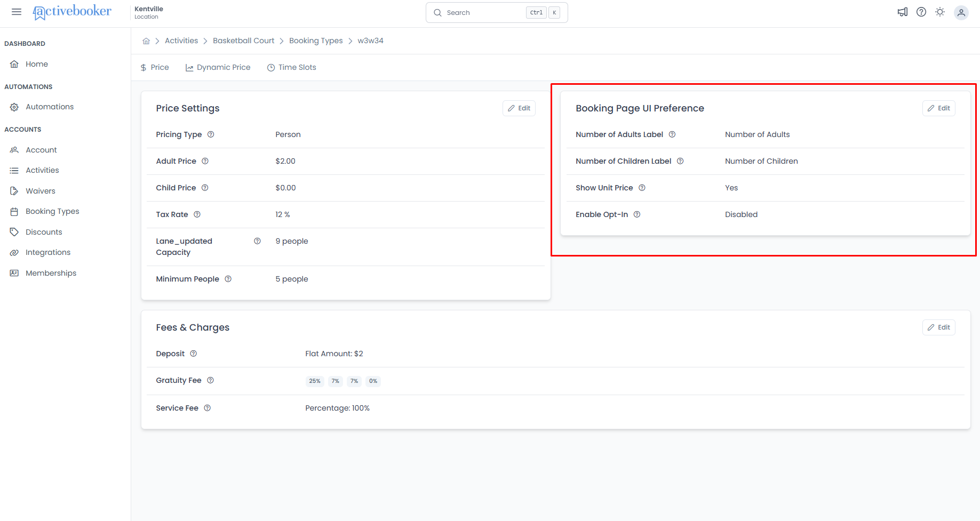Click the Show Unit Price value Yes

pyautogui.click(x=731, y=188)
